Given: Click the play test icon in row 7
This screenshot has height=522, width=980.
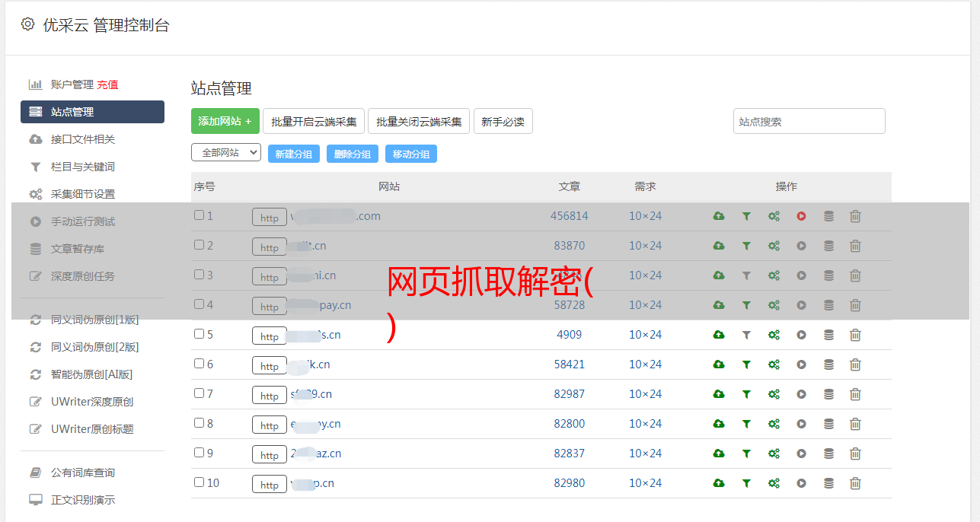Looking at the screenshot, I should coord(801,394).
